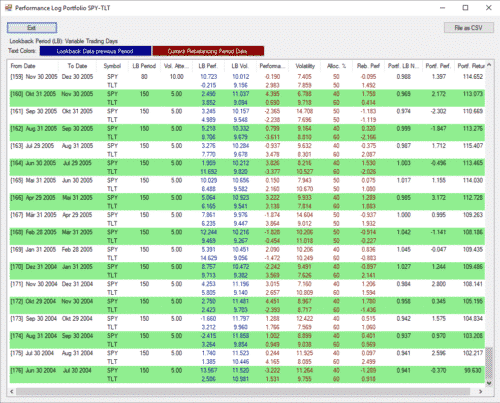Click Vol. Atte value 10.00
Screen dimensions: 500x403
177,77
